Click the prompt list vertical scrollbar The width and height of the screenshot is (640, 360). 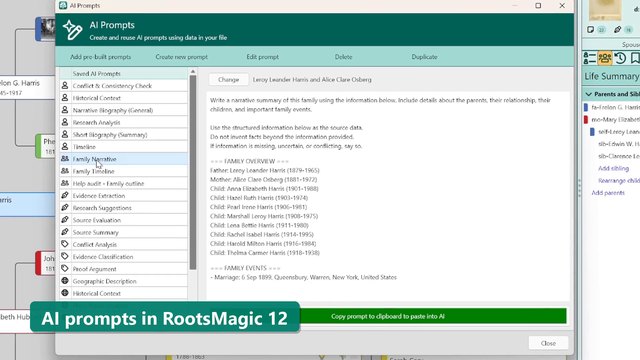[193, 172]
